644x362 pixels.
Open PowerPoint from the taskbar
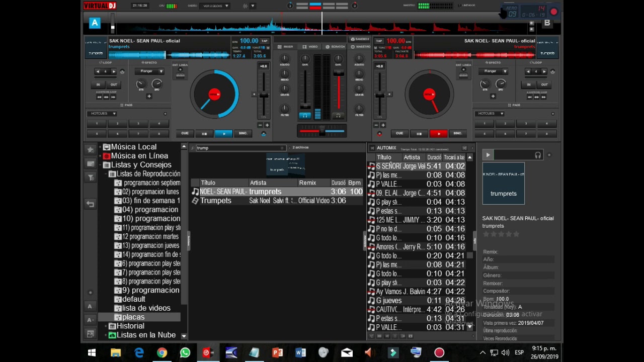[277, 352]
